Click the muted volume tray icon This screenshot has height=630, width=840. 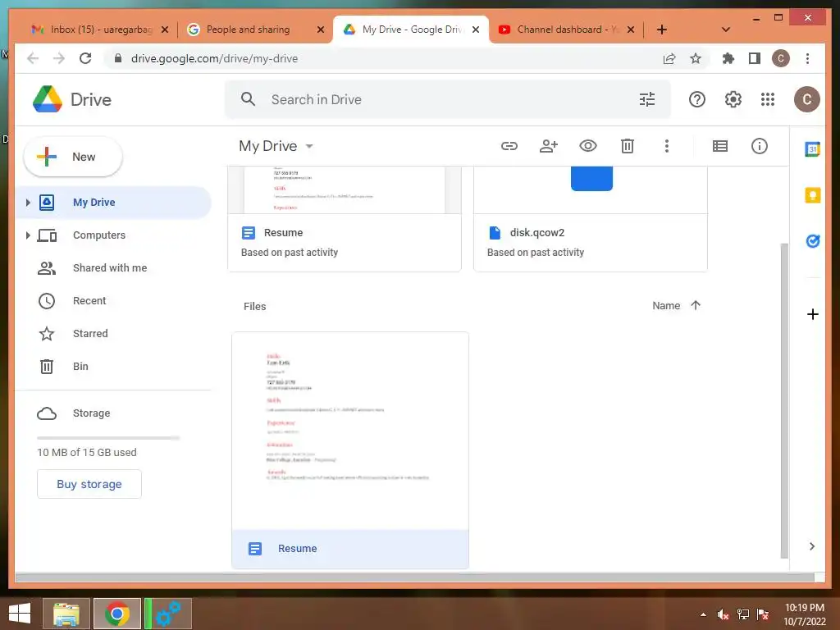pos(723,614)
